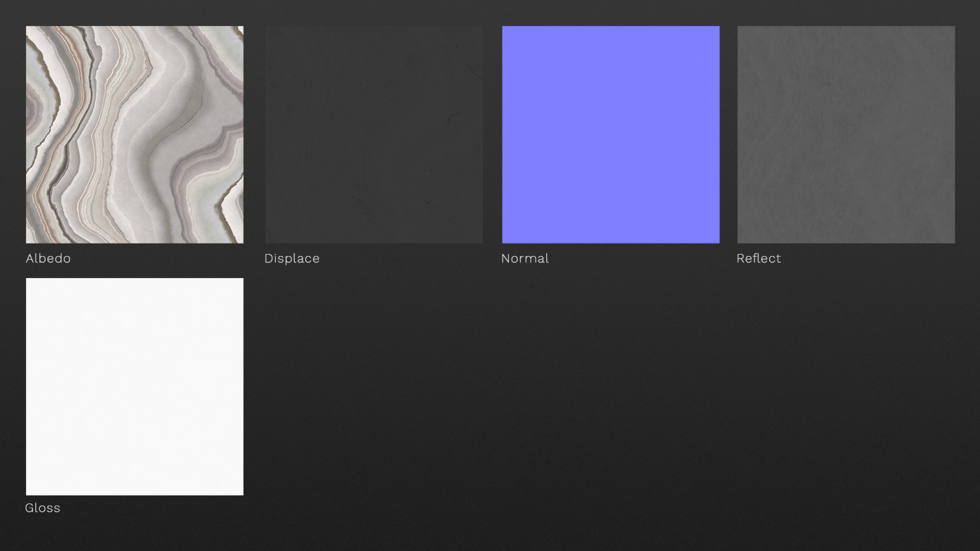The width and height of the screenshot is (980, 551).
Task: Click the "Reflect" label text
Action: (759, 259)
